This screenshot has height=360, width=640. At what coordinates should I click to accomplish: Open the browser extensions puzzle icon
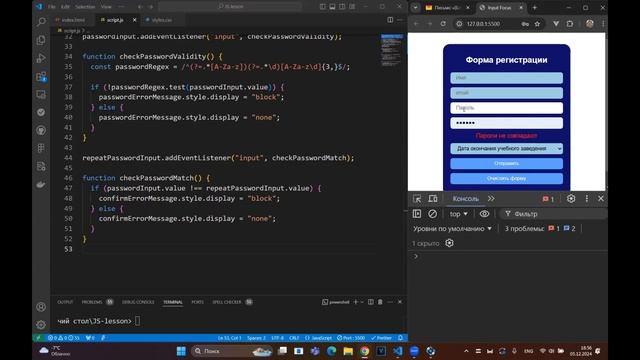pos(570,24)
